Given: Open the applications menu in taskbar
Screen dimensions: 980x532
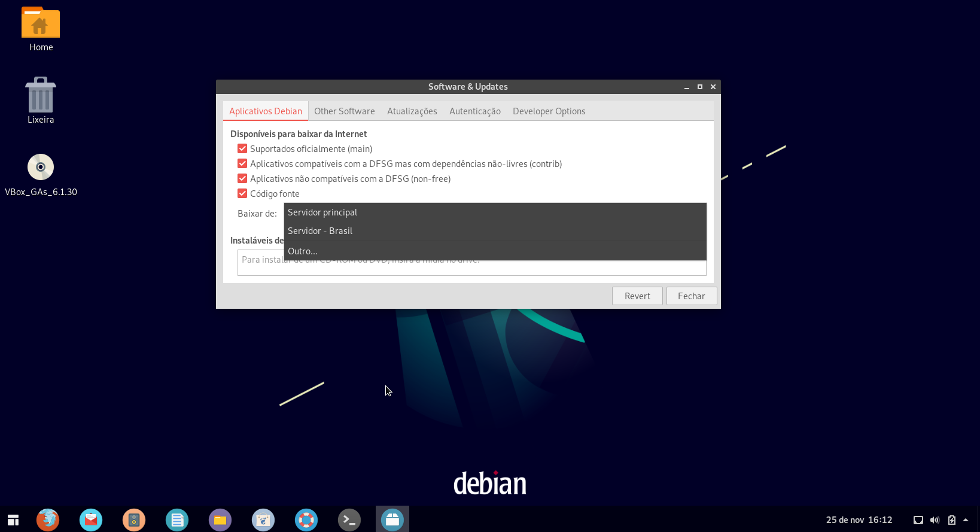Looking at the screenshot, I should (13, 519).
